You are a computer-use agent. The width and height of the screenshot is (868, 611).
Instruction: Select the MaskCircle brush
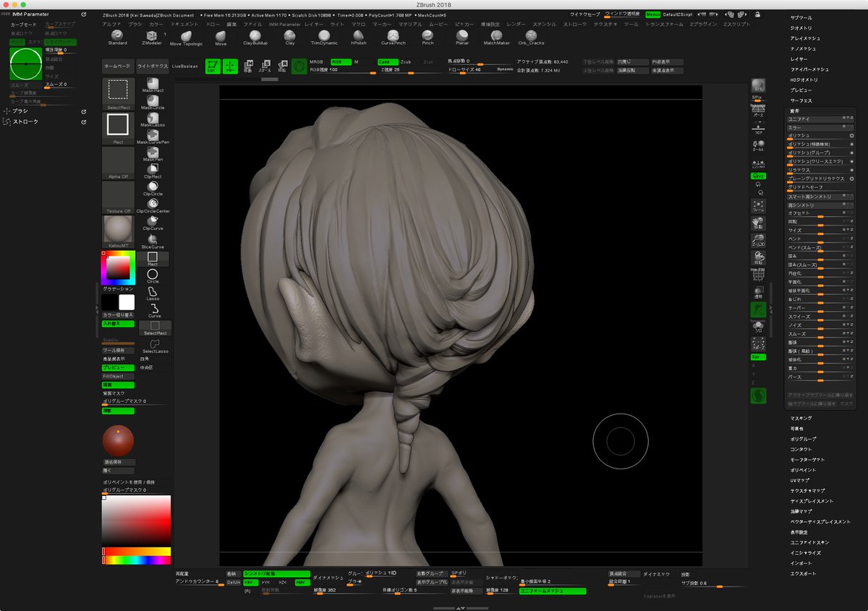click(x=153, y=103)
